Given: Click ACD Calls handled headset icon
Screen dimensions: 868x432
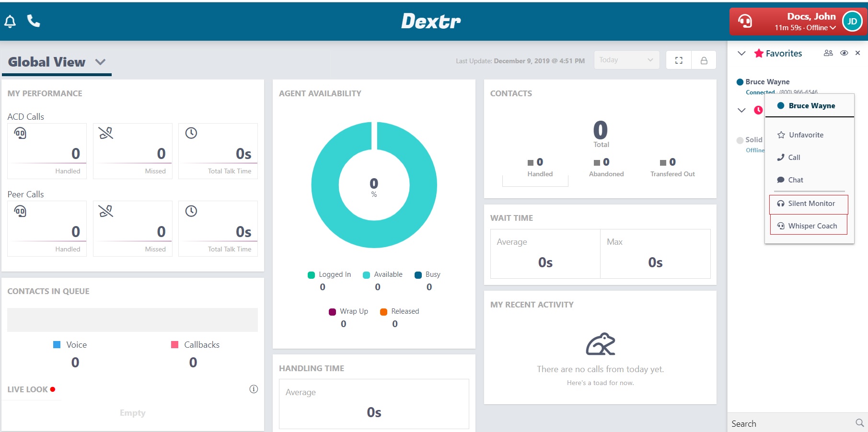Looking at the screenshot, I should pyautogui.click(x=20, y=133).
